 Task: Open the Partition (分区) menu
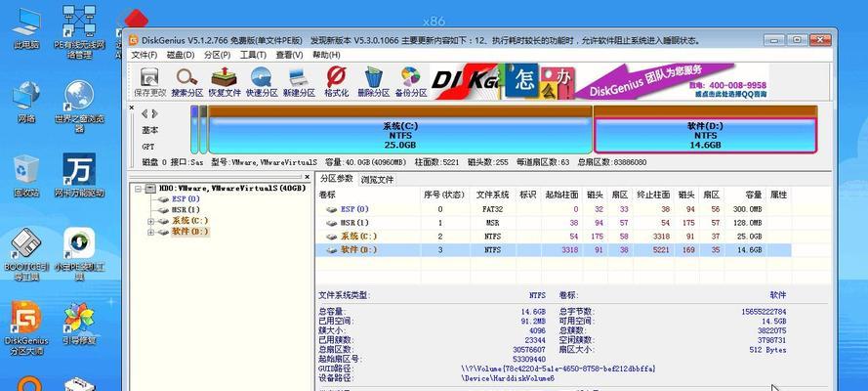point(217,55)
